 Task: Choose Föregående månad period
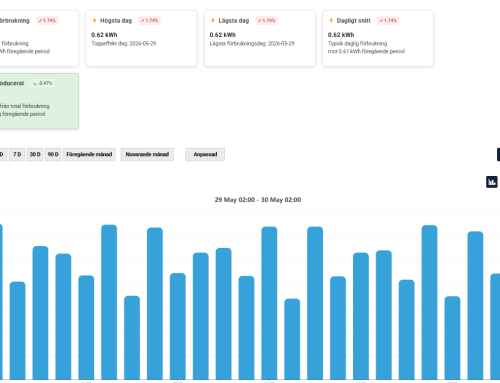click(x=89, y=154)
